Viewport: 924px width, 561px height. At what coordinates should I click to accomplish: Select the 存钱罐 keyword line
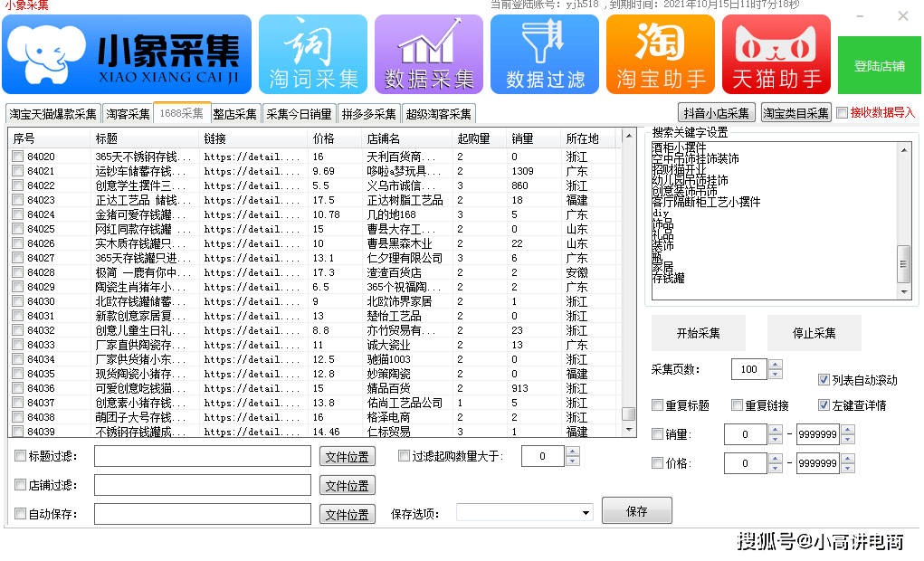tap(668, 278)
